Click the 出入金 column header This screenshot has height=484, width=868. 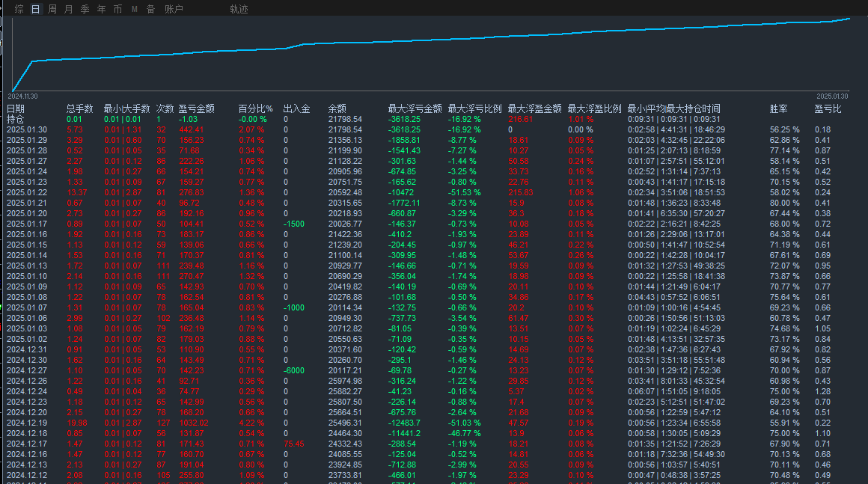[x=297, y=108]
